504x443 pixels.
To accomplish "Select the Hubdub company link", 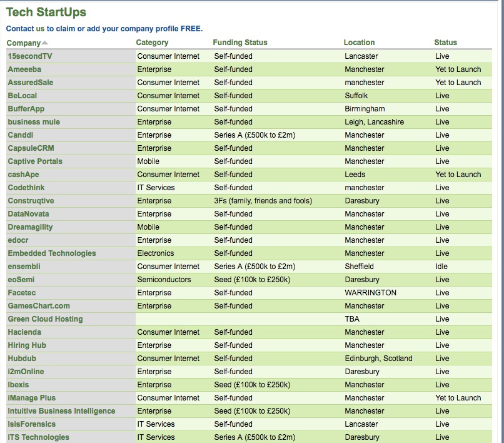I will pyautogui.click(x=21, y=359).
